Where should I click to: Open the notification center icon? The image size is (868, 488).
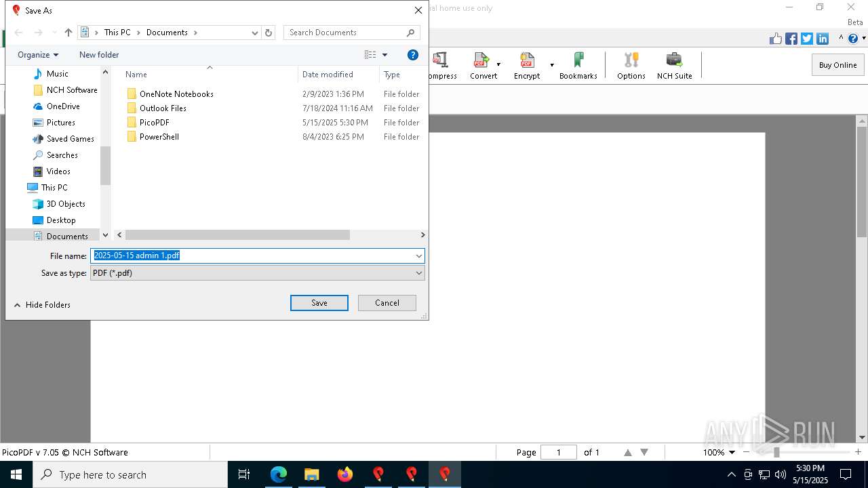point(846,474)
